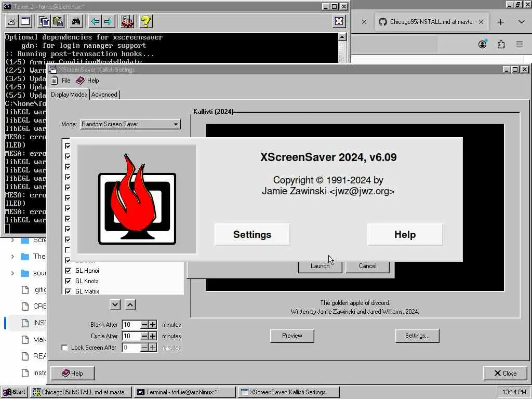
Task: Click the Launch button
Action: [x=320, y=267]
